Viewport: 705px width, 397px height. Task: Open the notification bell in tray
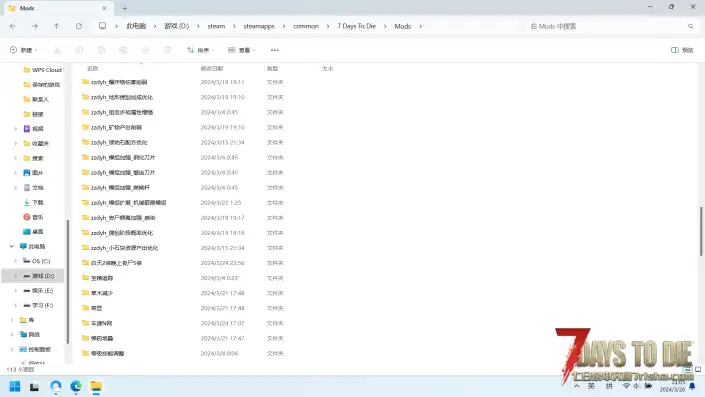coord(692,386)
